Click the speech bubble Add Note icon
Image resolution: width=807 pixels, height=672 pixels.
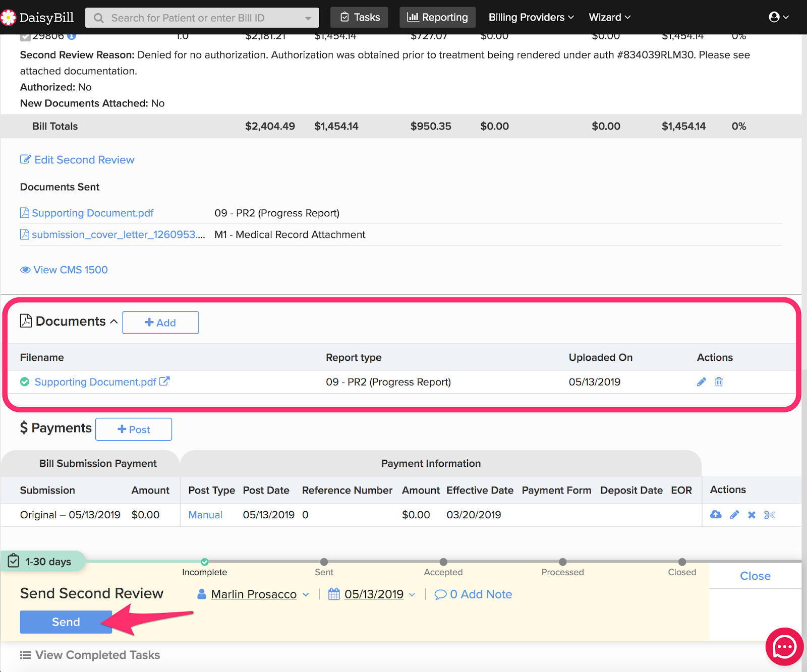(440, 594)
